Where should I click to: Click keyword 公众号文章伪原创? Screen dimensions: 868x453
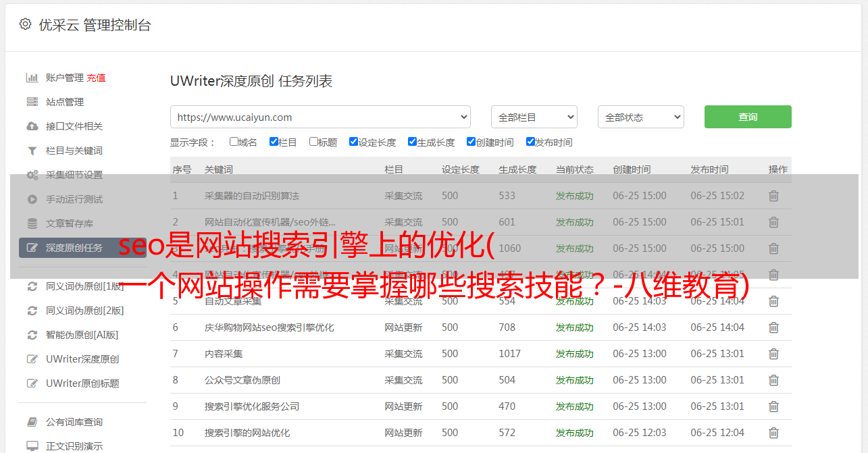(x=242, y=380)
